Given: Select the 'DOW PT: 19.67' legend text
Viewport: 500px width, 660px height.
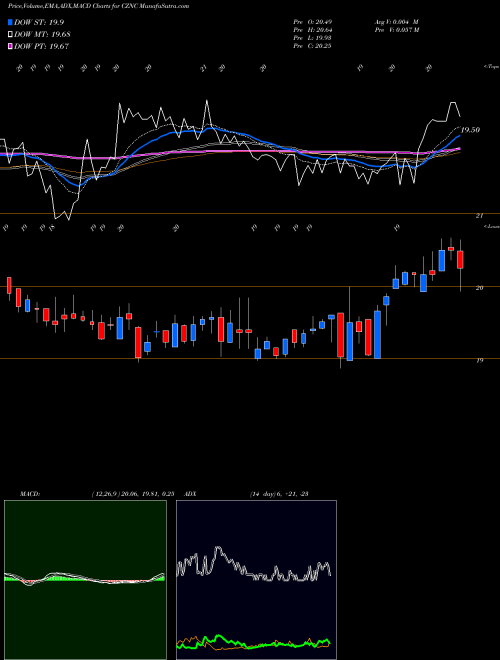Looking at the screenshot, I should 42,46.
